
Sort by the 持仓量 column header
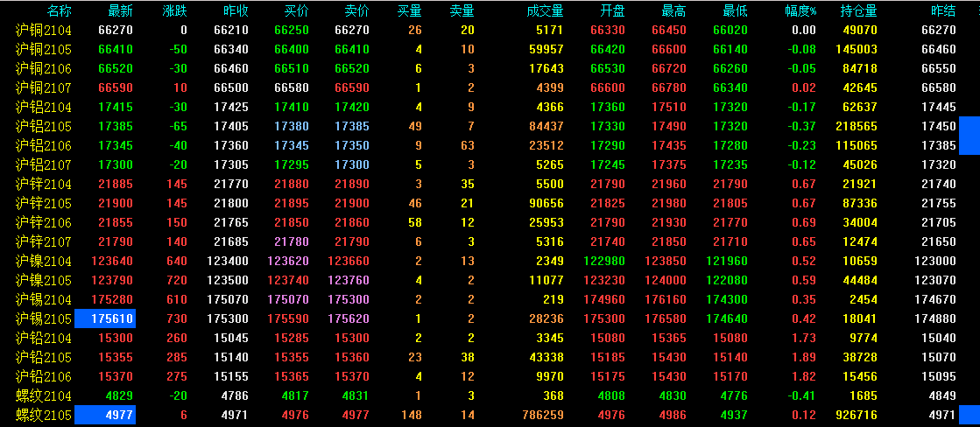tap(859, 10)
